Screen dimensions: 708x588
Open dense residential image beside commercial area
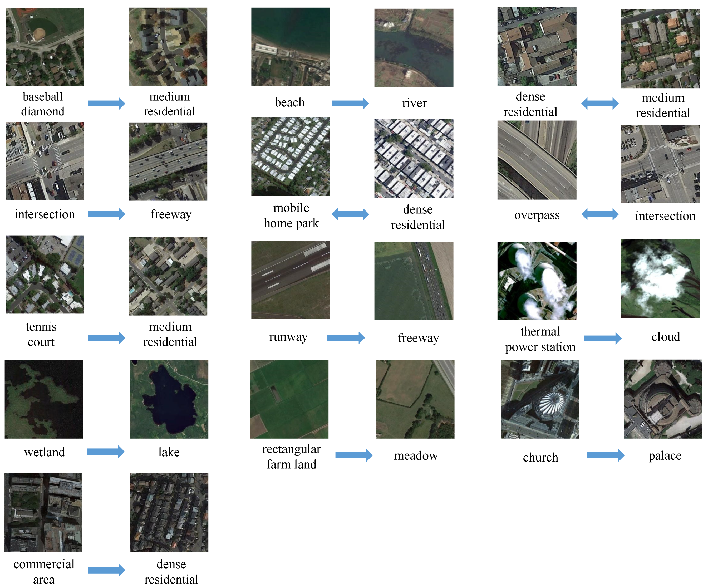[x=169, y=512]
